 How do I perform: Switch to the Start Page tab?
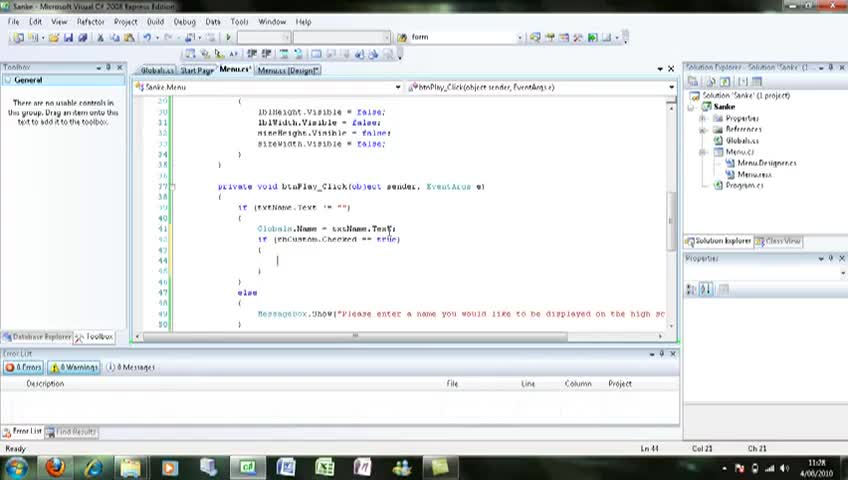(196, 70)
